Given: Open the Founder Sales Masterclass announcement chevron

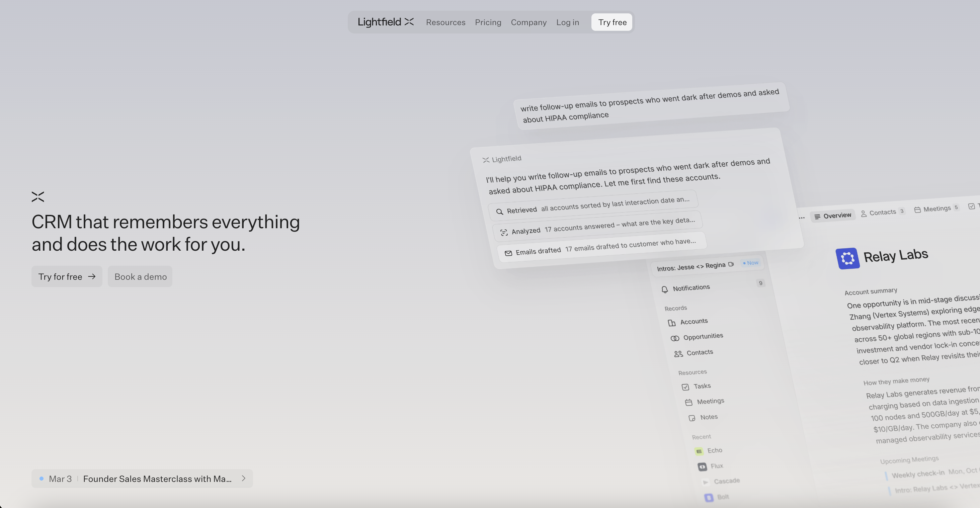Looking at the screenshot, I should point(243,478).
